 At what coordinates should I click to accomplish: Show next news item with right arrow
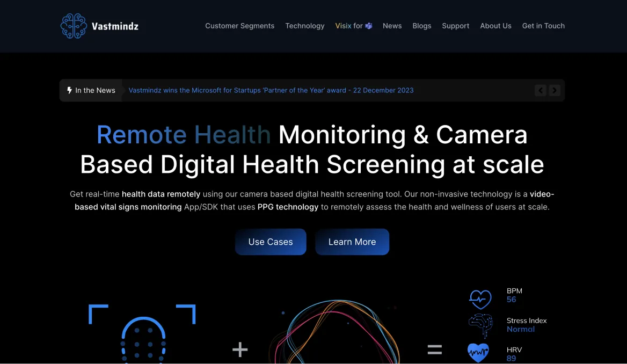pyautogui.click(x=554, y=90)
